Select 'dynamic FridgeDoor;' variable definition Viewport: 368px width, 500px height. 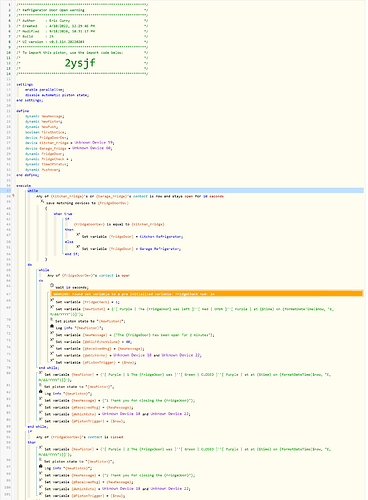coord(45,154)
